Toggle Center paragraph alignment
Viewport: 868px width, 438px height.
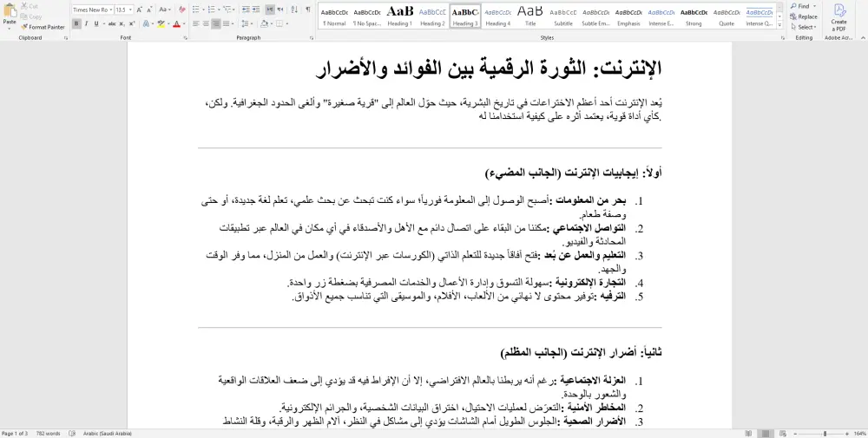pyautogui.click(x=206, y=23)
